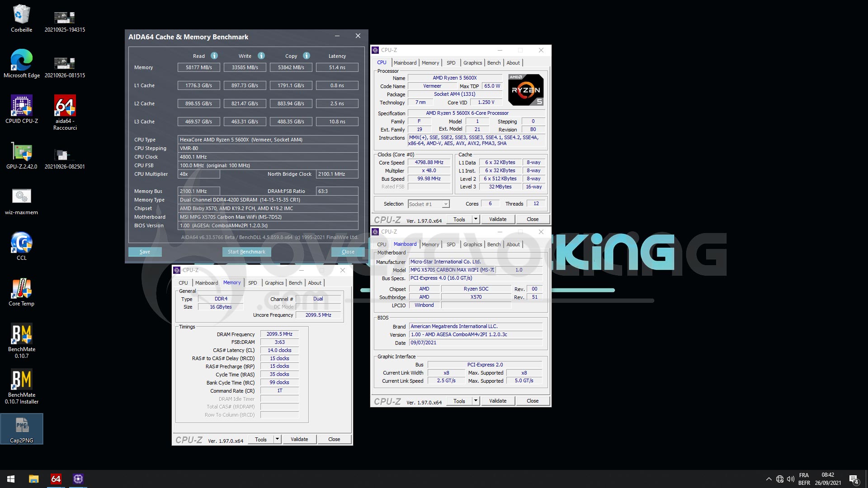Click Tools button in the Mainboard CPU-Z window
The width and height of the screenshot is (868, 488).
pyautogui.click(x=459, y=401)
